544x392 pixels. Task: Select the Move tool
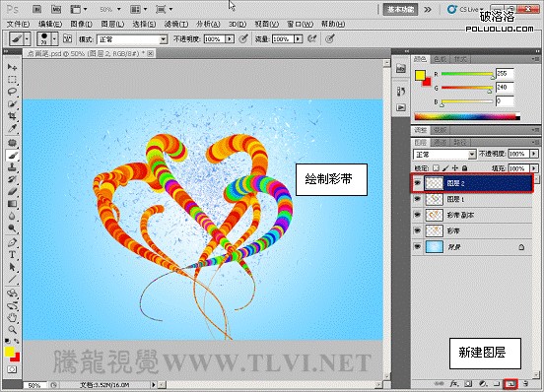(12, 67)
